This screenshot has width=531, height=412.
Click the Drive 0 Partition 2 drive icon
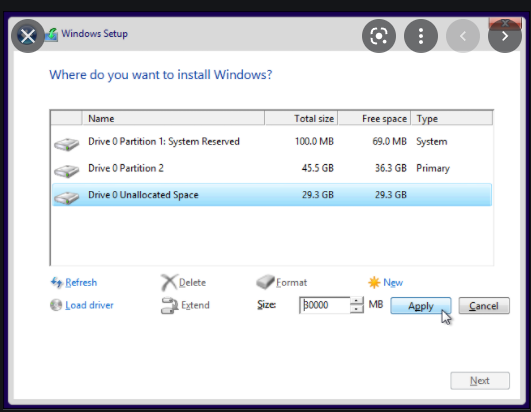pyautogui.click(x=66, y=170)
